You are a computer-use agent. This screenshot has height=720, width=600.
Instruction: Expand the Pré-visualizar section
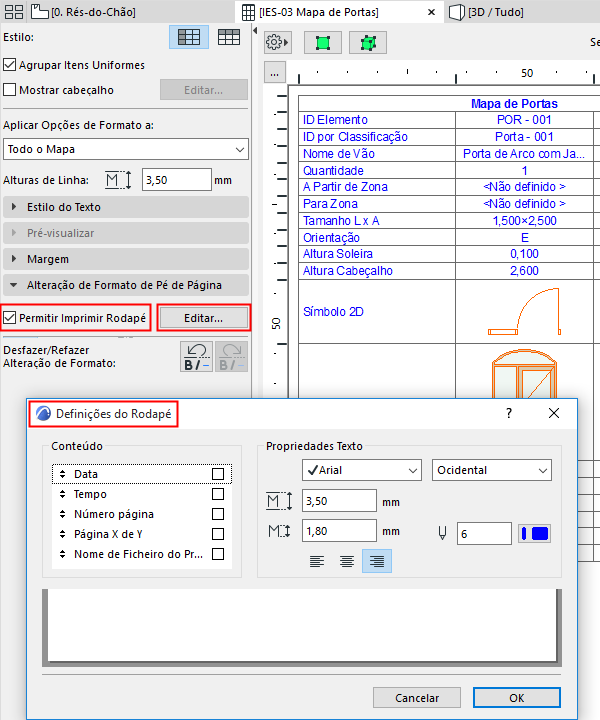tap(126, 233)
